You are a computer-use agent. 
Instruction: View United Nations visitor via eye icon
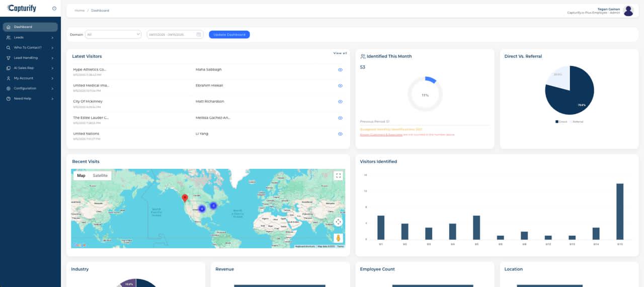click(x=340, y=134)
